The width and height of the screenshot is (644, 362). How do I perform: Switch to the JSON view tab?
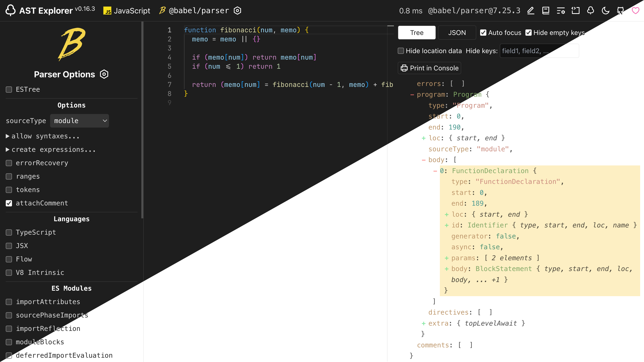[x=457, y=33]
